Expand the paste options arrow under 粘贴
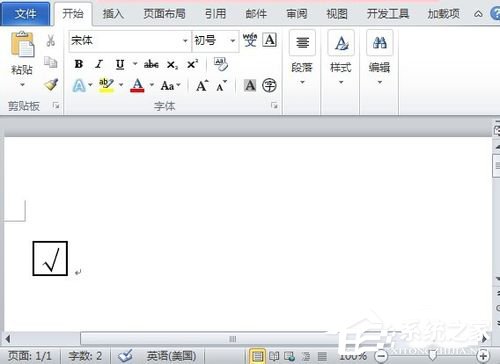 pos(22,85)
